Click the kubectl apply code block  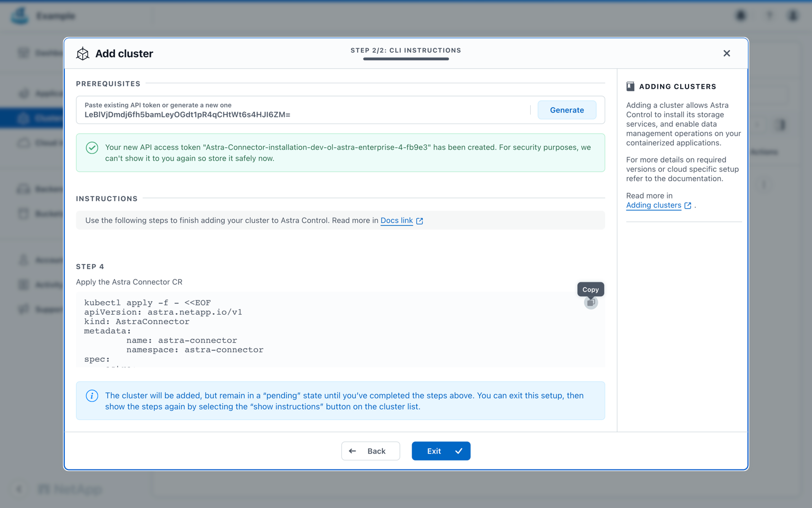pos(340,330)
